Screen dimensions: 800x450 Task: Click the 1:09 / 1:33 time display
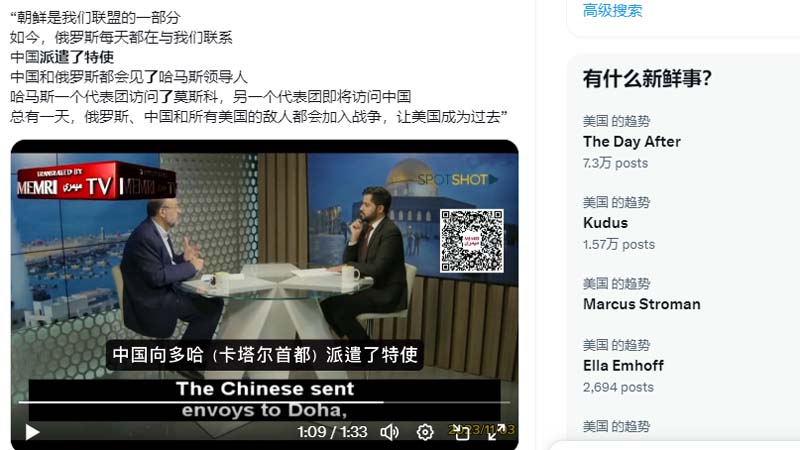tap(332, 432)
